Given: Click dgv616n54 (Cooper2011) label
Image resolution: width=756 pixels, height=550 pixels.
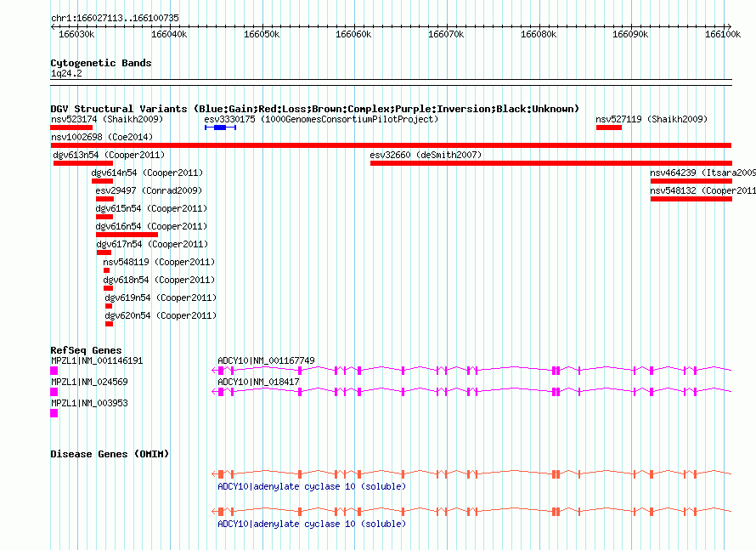Looking at the screenshot, I should click(x=151, y=226).
